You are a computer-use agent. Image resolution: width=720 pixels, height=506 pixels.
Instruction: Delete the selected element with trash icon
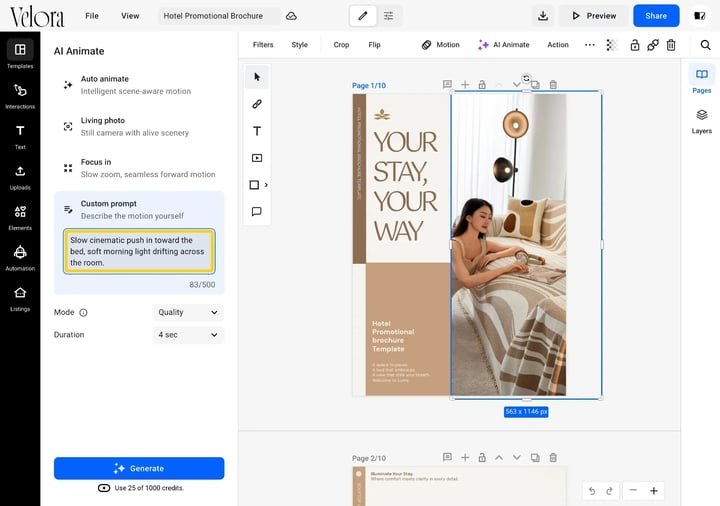(x=671, y=45)
